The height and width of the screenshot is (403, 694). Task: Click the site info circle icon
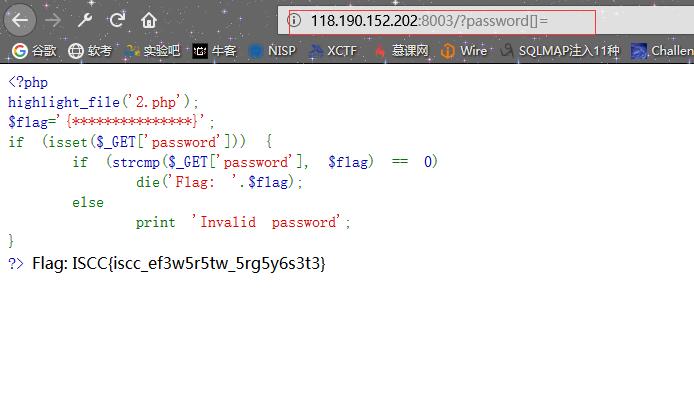coord(294,20)
